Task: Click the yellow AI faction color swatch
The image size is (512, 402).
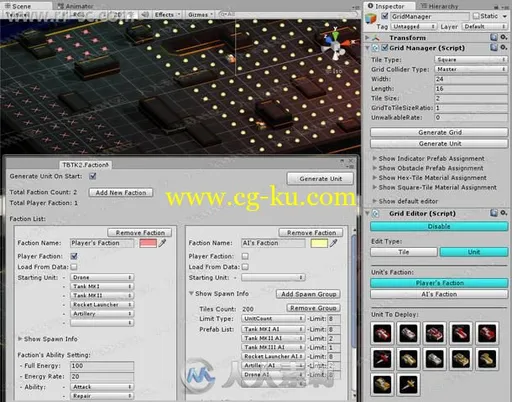Action: pos(319,243)
